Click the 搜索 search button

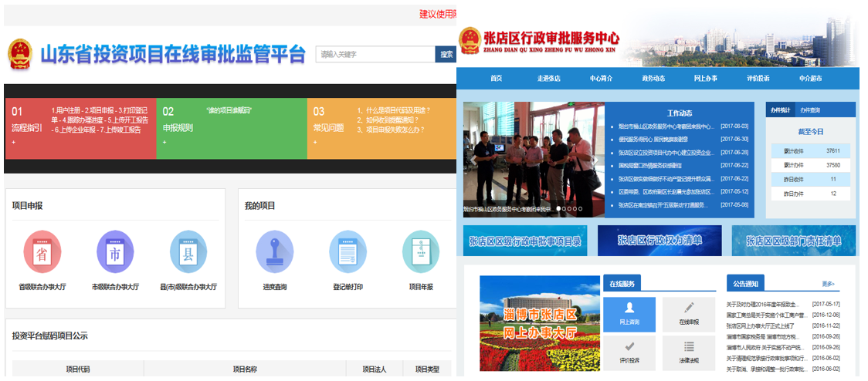(x=446, y=55)
